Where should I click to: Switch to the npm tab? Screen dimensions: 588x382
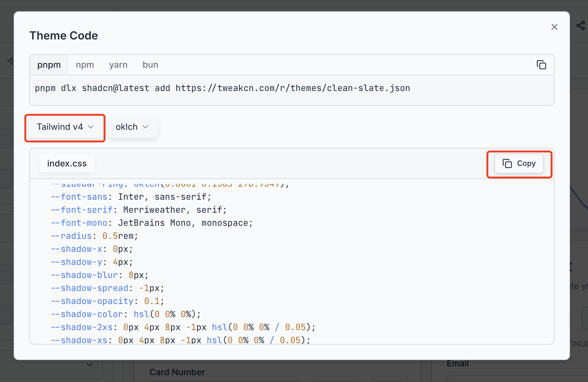coord(85,65)
